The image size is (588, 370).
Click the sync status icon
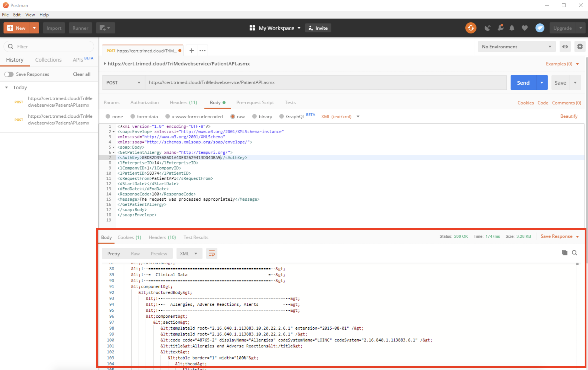coord(471,28)
